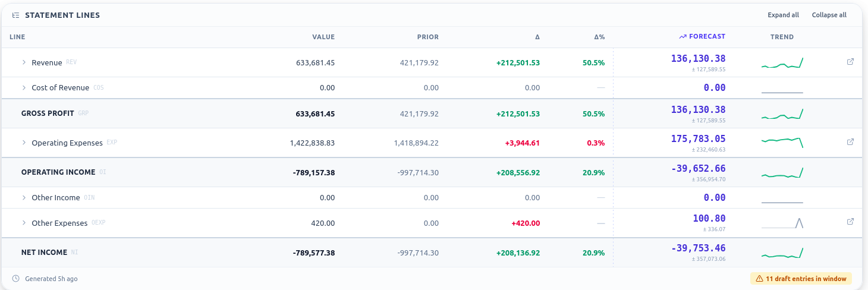Expand the Other Expenses line
The width and height of the screenshot is (868, 290).
[24, 223]
